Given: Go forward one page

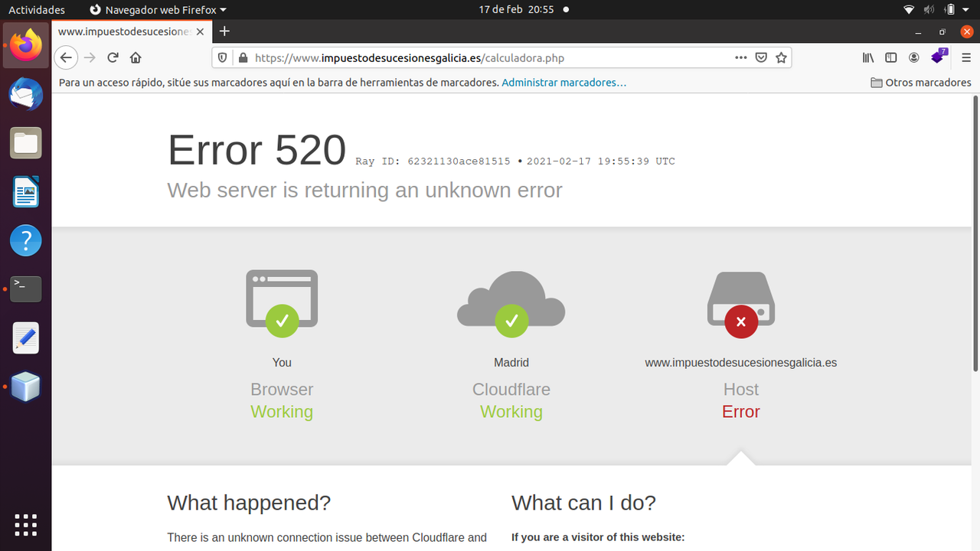Looking at the screenshot, I should [90, 57].
